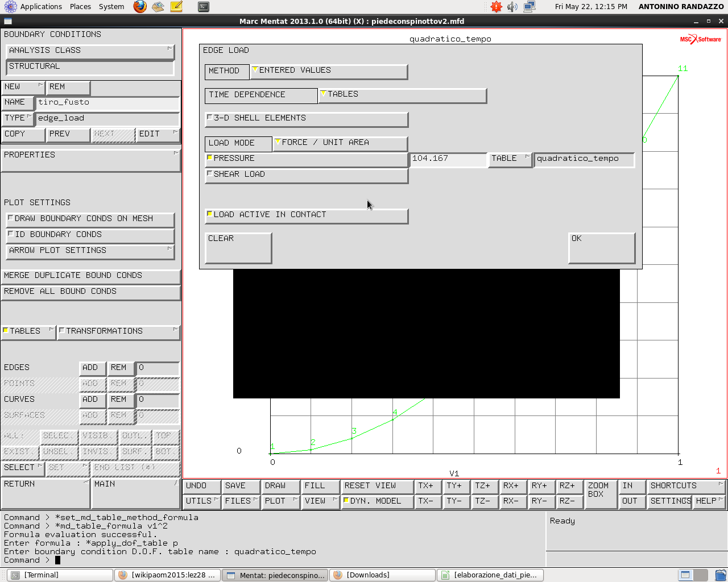
Task: Toggle 3-D SHELL ELEMENTS option
Action: [x=307, y=119]
